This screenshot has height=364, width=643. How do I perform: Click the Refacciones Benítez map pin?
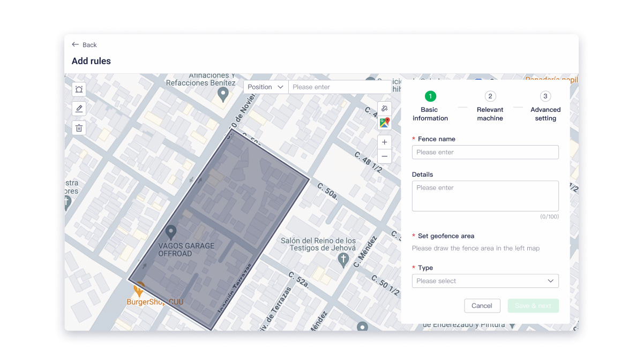(223, 95)
